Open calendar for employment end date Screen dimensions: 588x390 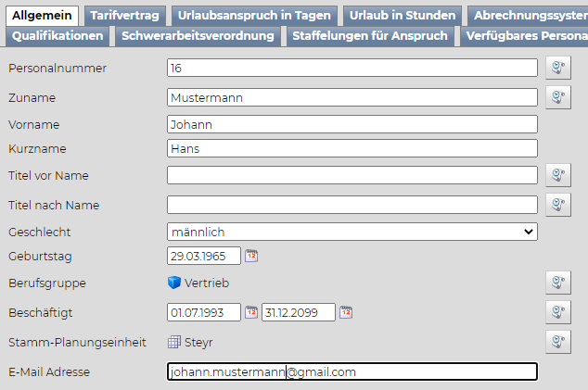[x=346, y=312]
